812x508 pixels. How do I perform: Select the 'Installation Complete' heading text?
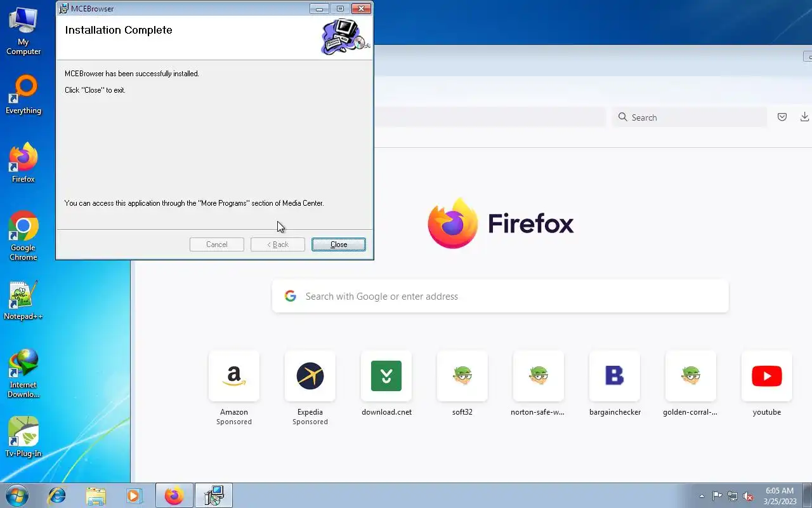pos(119,30)
